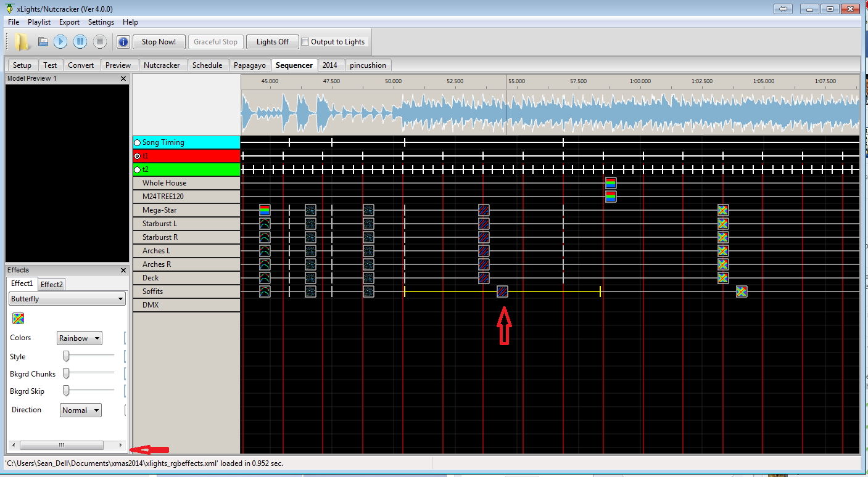Switch to the Papagayo tab
The height and width of the screenshot is (477, 868).
(x=250, y=65)
